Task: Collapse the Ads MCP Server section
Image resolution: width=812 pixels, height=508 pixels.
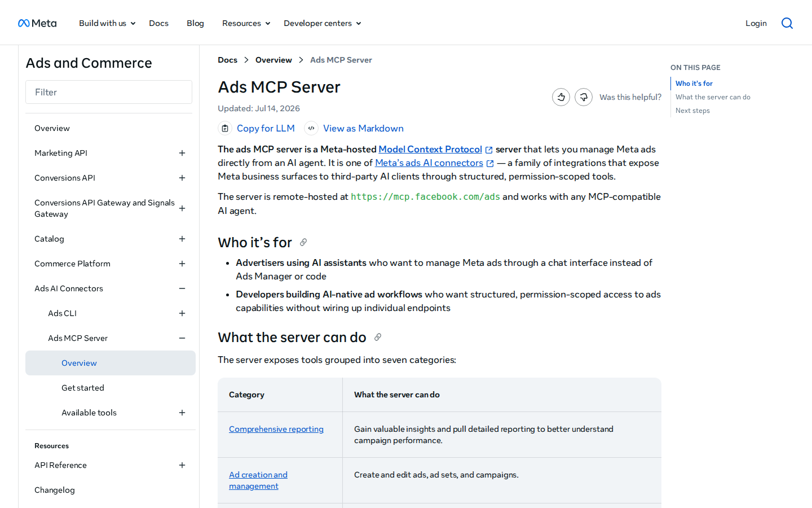Action: click(x=182, y=338)
